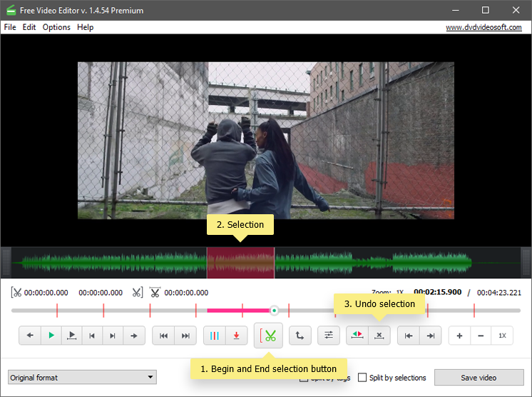
Task: Jump to previous tag with rewind icon
Action: click(x=163, y=336)
